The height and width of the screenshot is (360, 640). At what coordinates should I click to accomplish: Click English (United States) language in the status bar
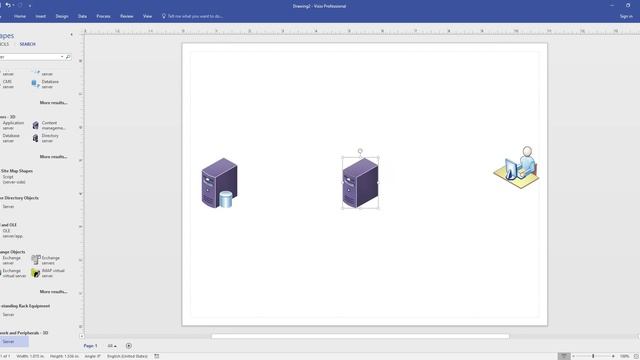click(x=127, y=356)
